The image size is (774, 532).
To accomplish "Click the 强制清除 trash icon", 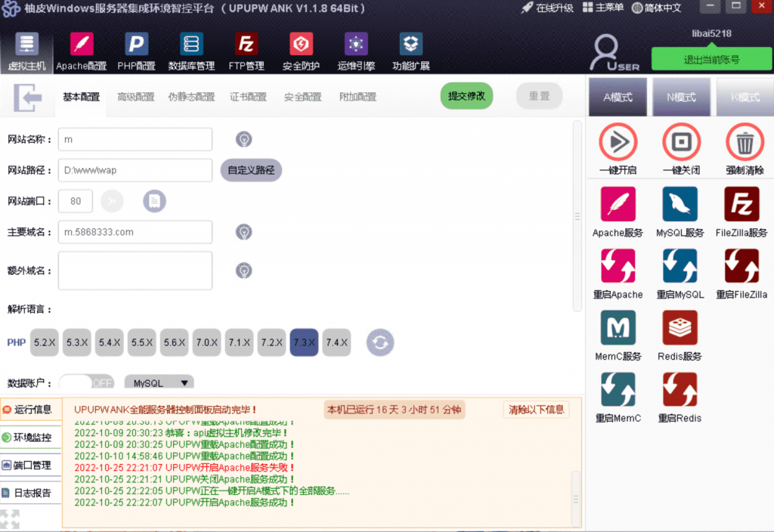I will pos(745,141).
